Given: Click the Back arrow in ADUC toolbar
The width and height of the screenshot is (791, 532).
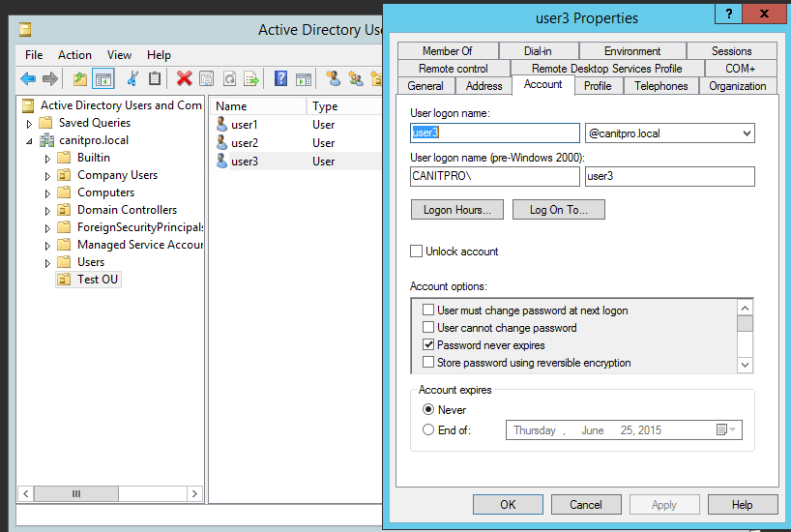Looking at the screenshot, I should pyautogui.click(x=28, y=78).
